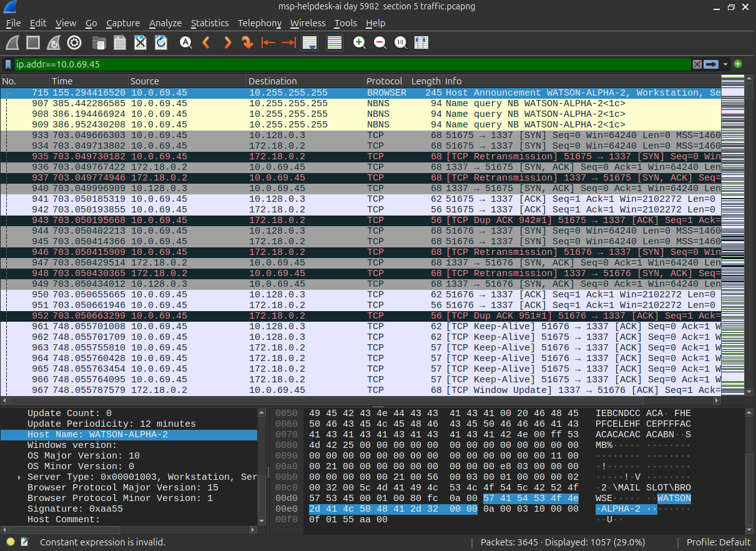Open the display filter history dropdown
756x551 pixels.
click(x=725, y=64)
